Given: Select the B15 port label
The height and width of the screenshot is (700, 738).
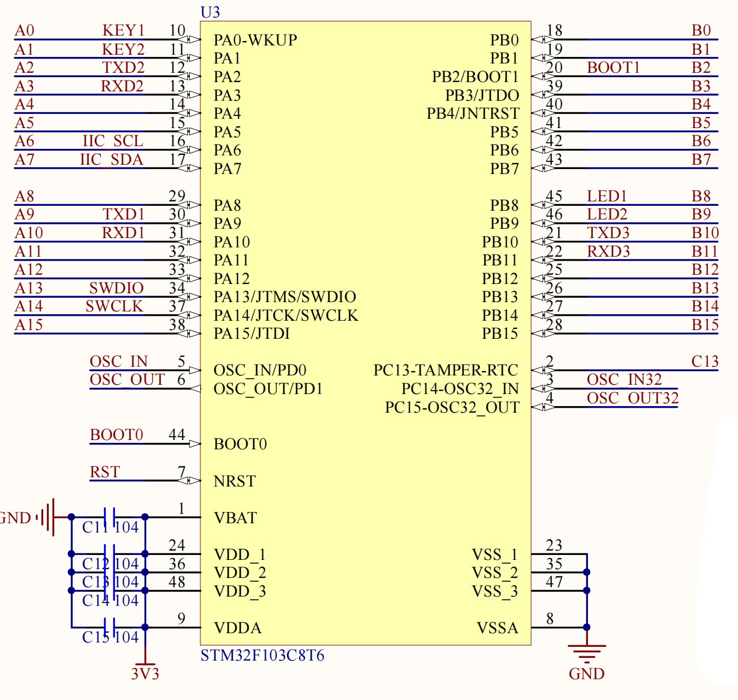Looking at the screenshot, I should 705,325.
